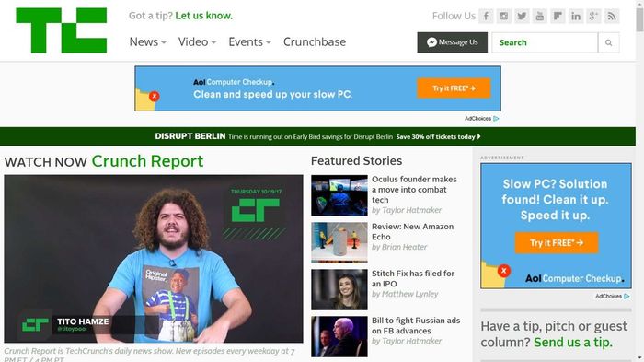The width and height of the screenshot is (644, 362).
Task: Open TechCrunch Flipboard icon
Action: pyautogui.click(x=558, y=16)
